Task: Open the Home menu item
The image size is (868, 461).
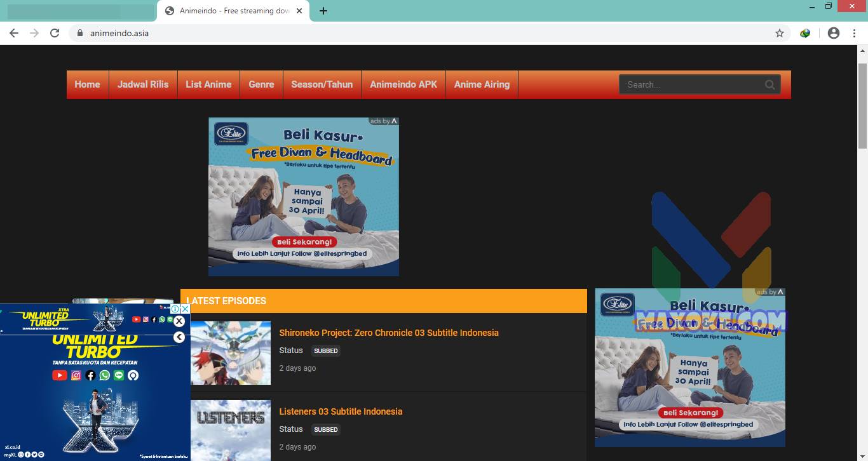Action: 88,84
